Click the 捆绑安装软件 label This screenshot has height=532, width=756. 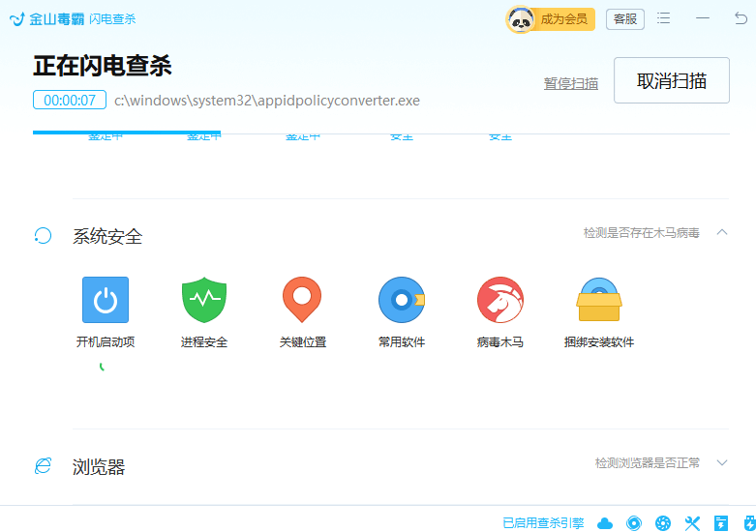599,342
